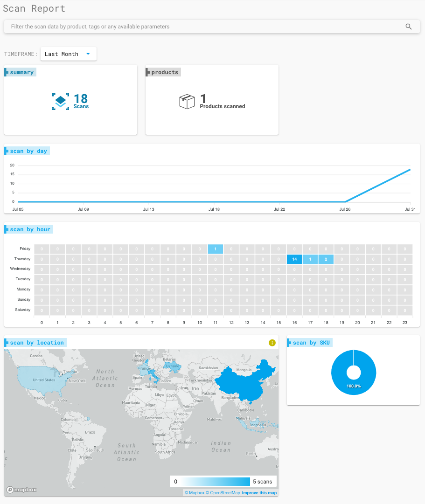The height and width of the screenshot is (504, 425).
Task: Click the line chart peak near Jul 31
Action: pos(409,170)
